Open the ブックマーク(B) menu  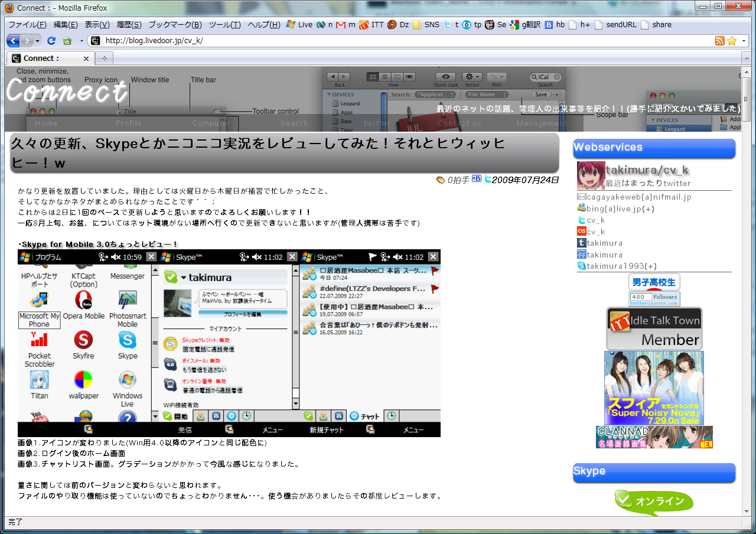tap(175, 25)
